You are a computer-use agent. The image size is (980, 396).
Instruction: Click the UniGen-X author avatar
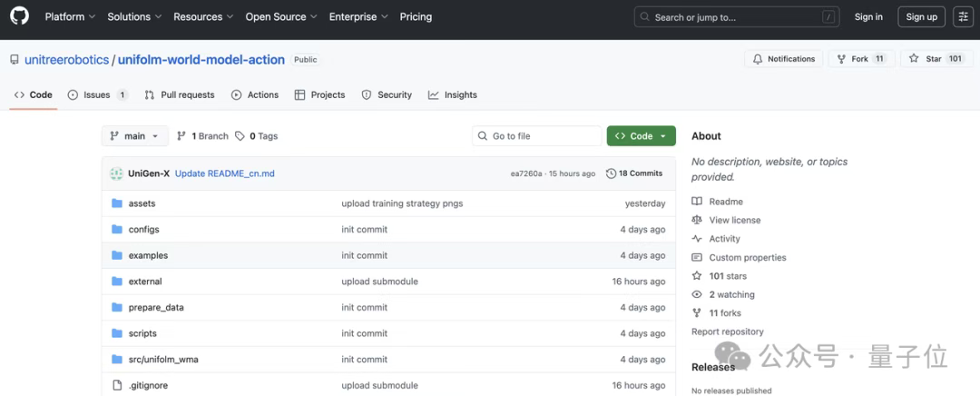click(x=116, y=173)
